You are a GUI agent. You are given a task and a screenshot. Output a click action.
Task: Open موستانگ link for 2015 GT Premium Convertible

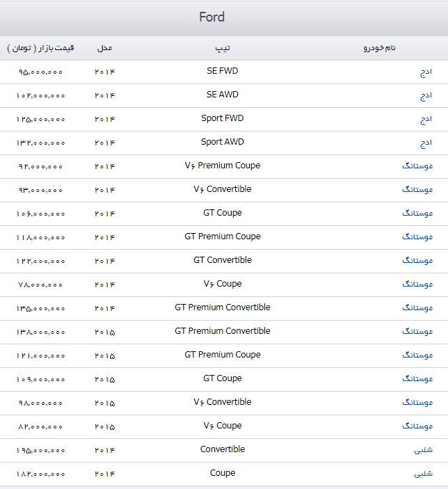click(x=417, y=331)
